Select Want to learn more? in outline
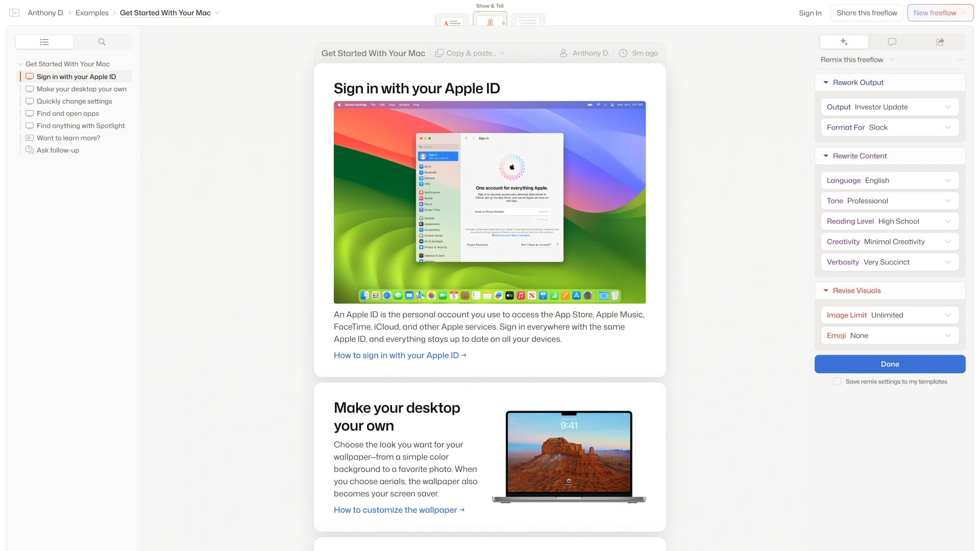The width and height of the screenshot is (980, 551). 68,138
